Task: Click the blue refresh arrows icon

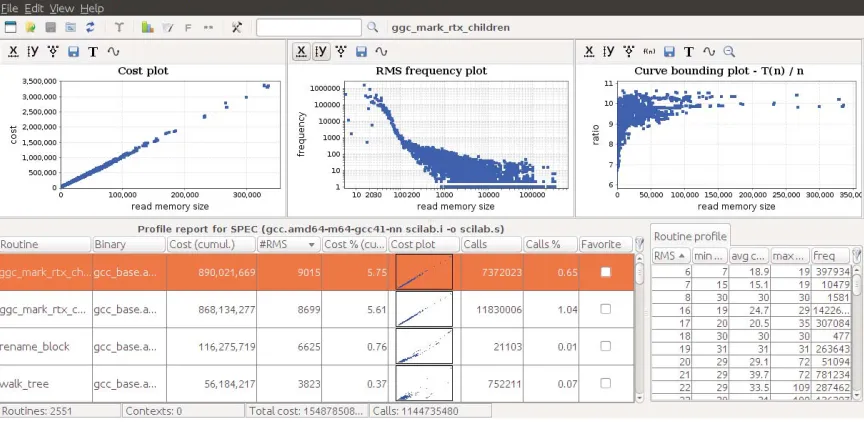Action: click(x=90, y=27)
